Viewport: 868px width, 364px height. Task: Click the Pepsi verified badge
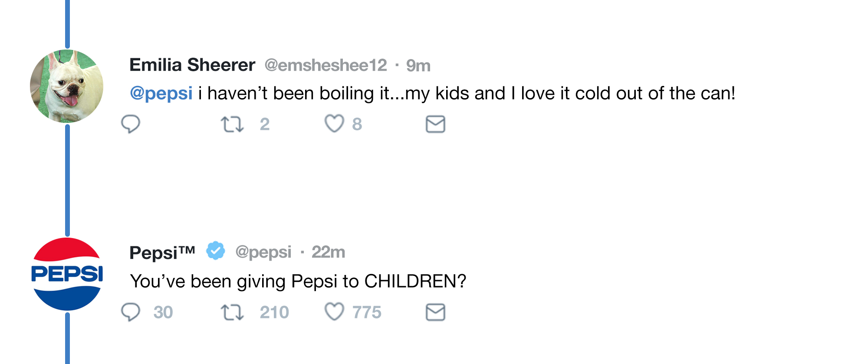point(215,251)
